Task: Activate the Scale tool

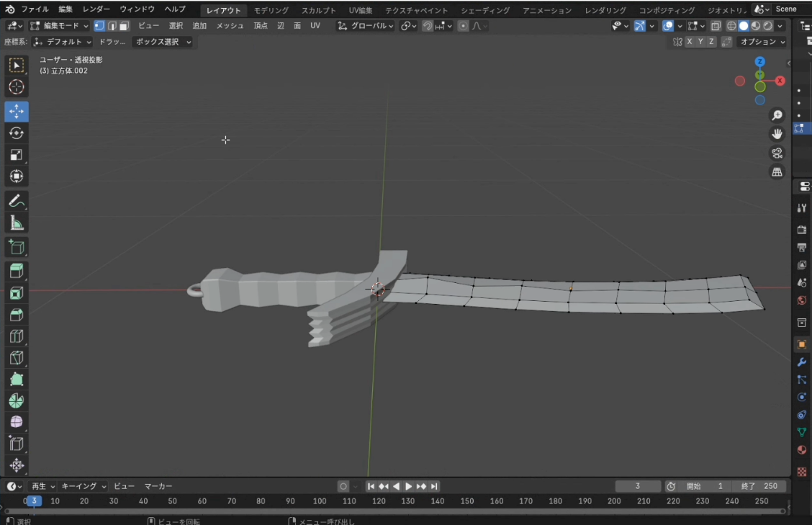Action: pyautogui.click(x=17, y=155)
